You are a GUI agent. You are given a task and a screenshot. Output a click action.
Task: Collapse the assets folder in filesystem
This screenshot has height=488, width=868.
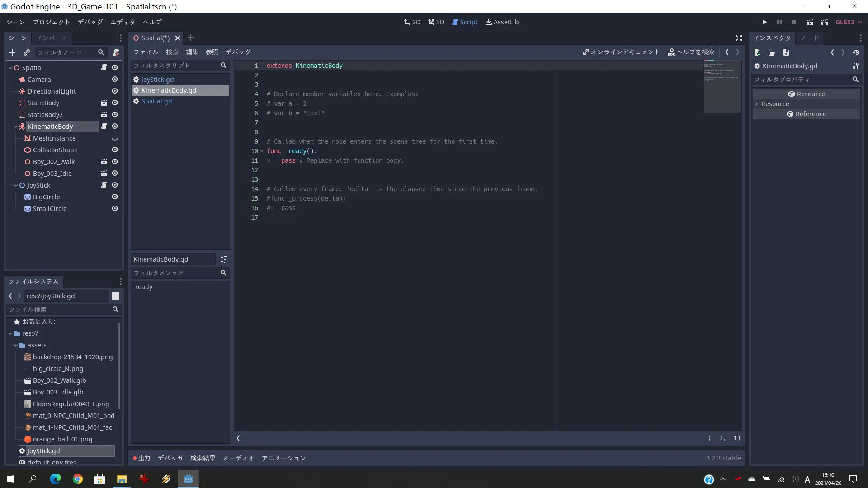(x=16, y=345)
